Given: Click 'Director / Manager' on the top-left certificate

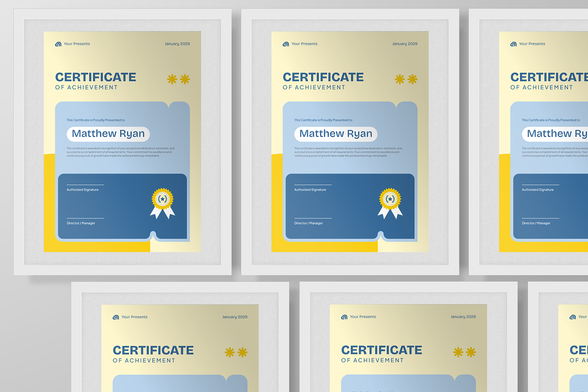Looking at the screenshot, I should pyautogui.click(x=81, y=223).
